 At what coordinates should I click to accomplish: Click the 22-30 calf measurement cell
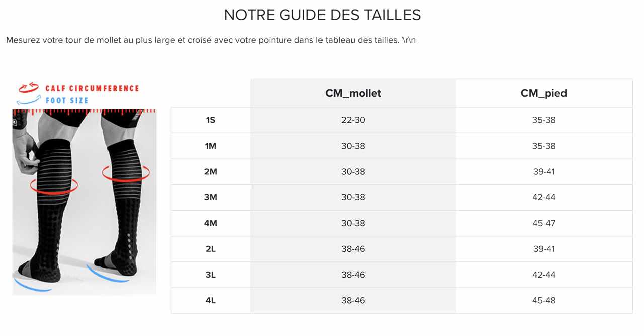point(353,120)
